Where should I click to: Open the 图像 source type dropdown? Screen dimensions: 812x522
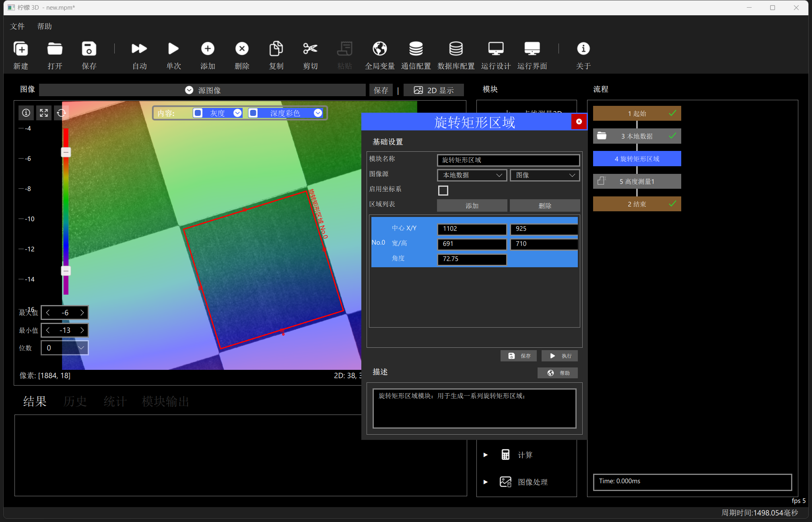544,175
